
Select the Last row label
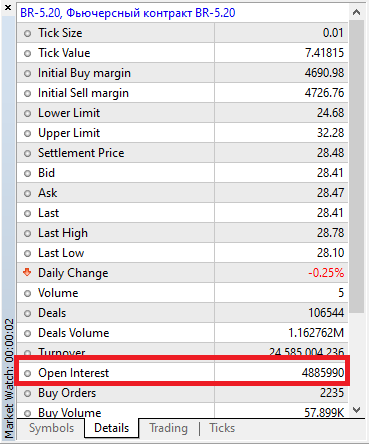coord(48,213)
